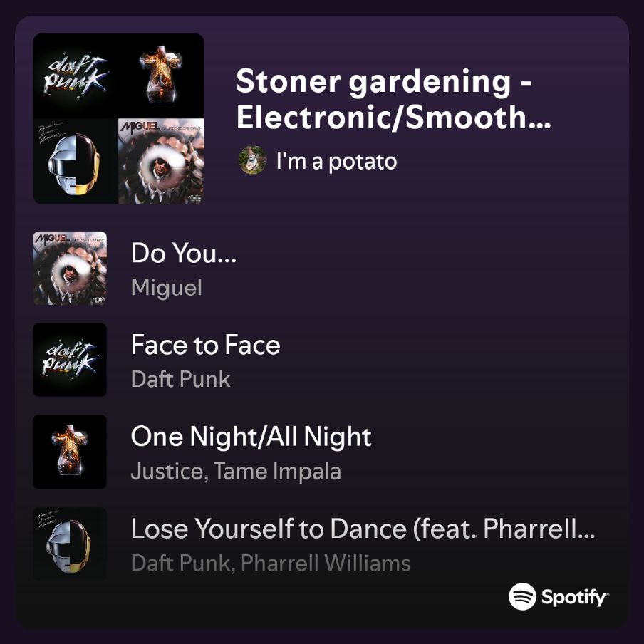The image size is (644, 644).
Task: Click the Spotify logo icon
Action: tap(522, 596)
